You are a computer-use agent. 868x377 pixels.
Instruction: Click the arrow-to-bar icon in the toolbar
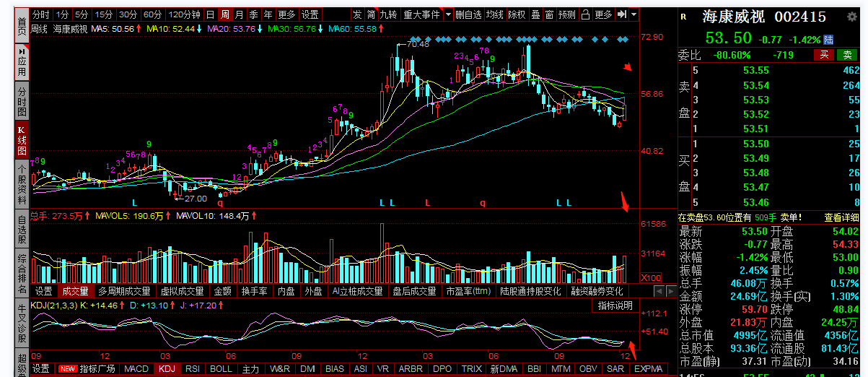pos(622,14)
